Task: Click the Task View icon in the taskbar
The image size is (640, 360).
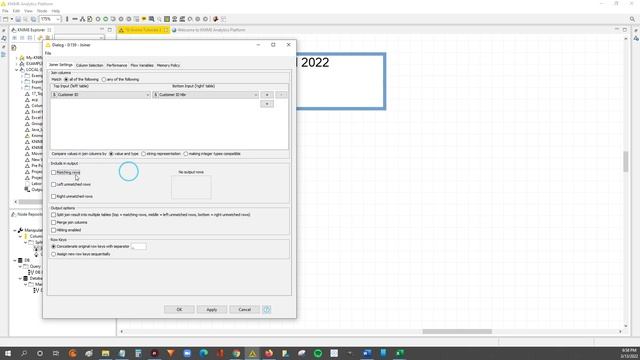Action: (56, 353)
